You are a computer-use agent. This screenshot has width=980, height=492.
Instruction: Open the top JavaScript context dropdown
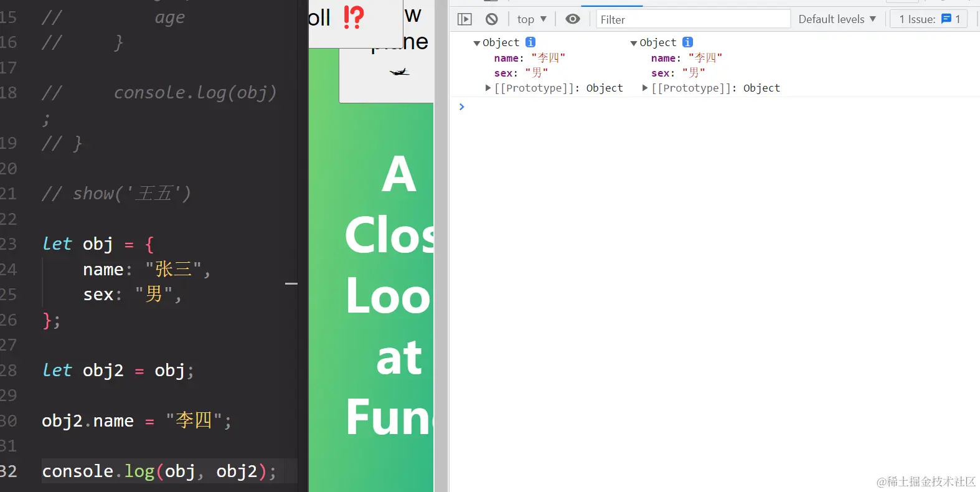coord(532,19)
